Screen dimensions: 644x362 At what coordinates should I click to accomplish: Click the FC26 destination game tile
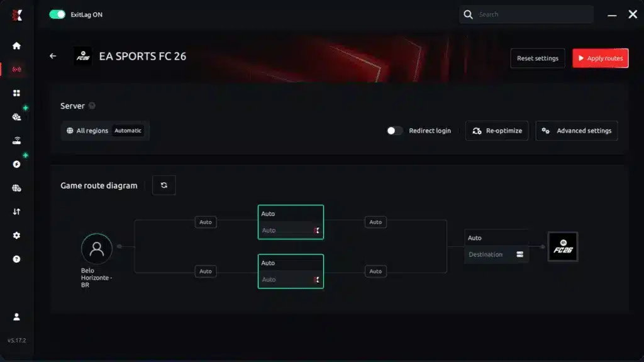(563, 246)
